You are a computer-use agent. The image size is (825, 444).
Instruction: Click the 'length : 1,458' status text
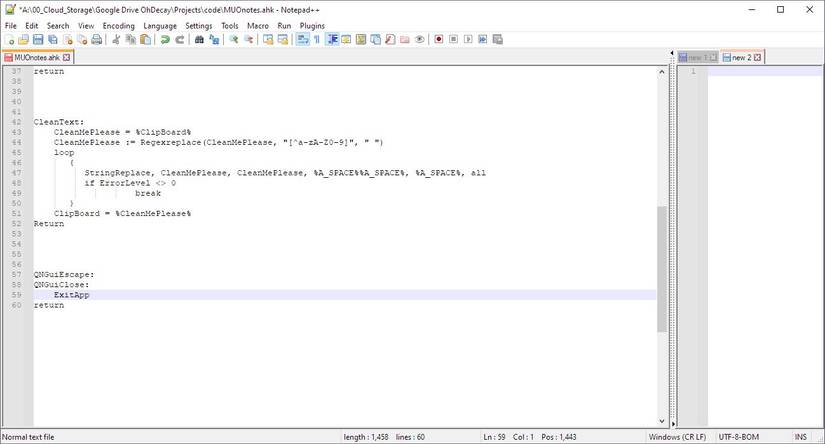(x=366, y=437)
